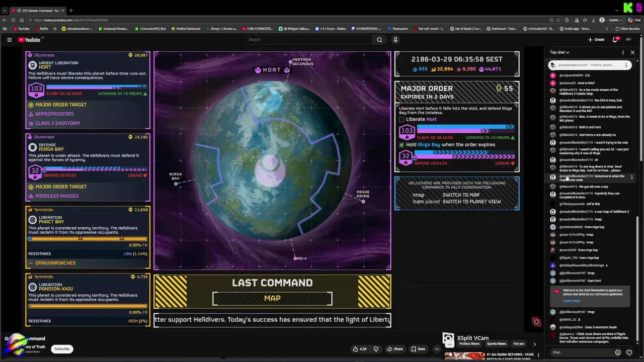Select the Politics News chip
This screenshot has height=362, width=644.
(469, 344)
